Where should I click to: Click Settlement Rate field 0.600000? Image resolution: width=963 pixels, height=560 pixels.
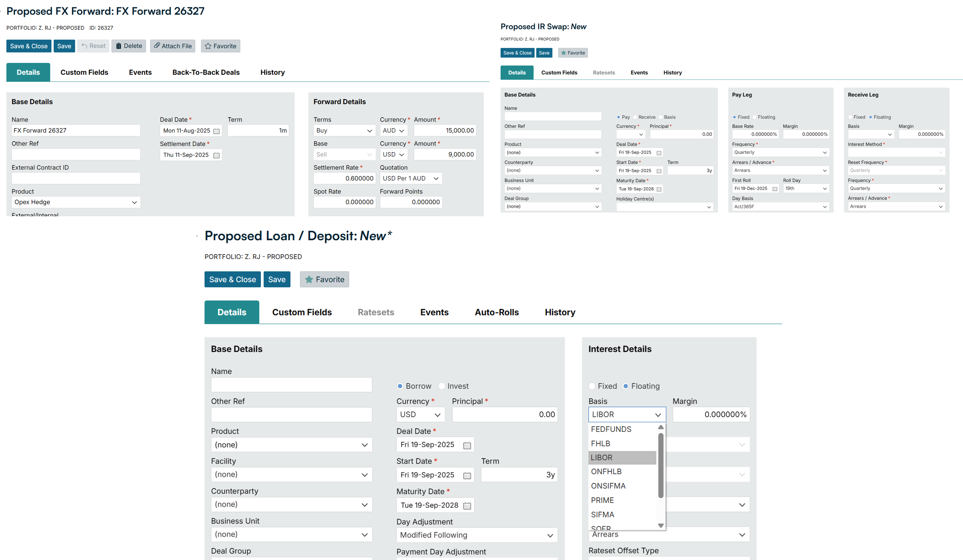(344, 178)
